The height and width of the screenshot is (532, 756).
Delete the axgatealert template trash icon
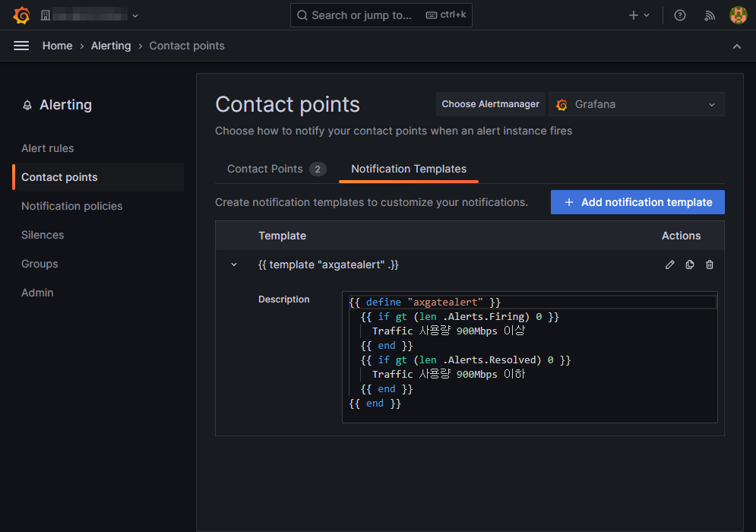pyautogui.click(x=709, y=264)
